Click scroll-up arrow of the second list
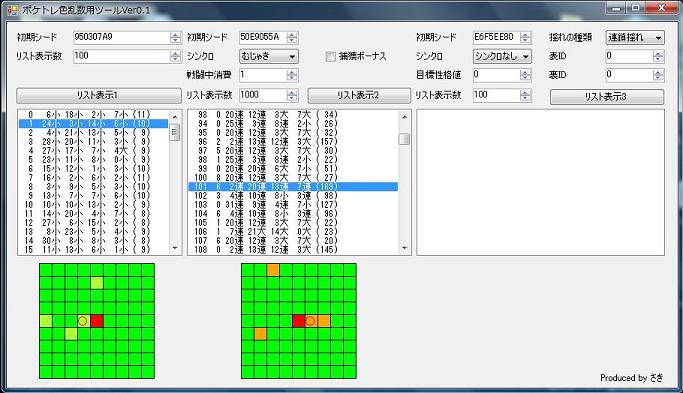The image size is (683, 393). pos(404,117)
